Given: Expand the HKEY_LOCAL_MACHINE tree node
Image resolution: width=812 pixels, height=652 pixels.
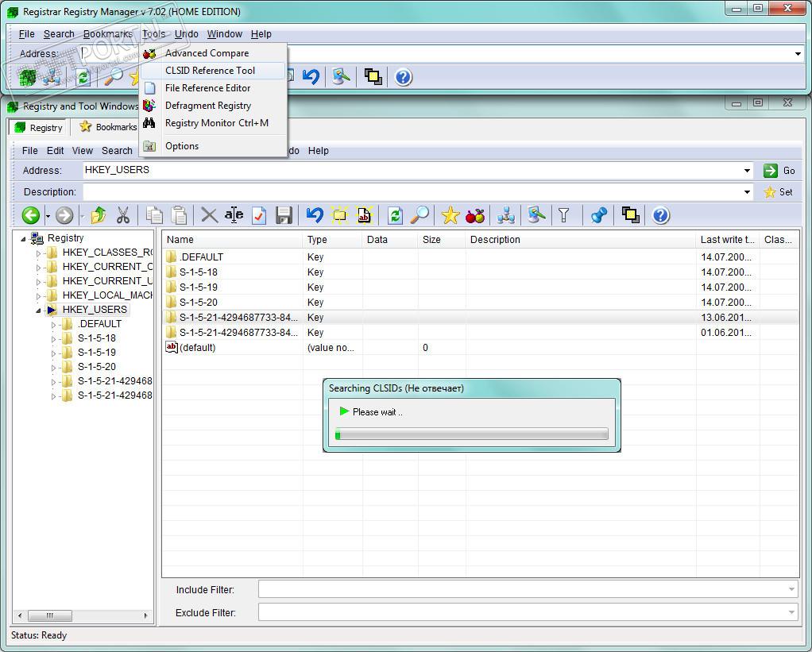Looking at the screenshot, I should (38, 295).
